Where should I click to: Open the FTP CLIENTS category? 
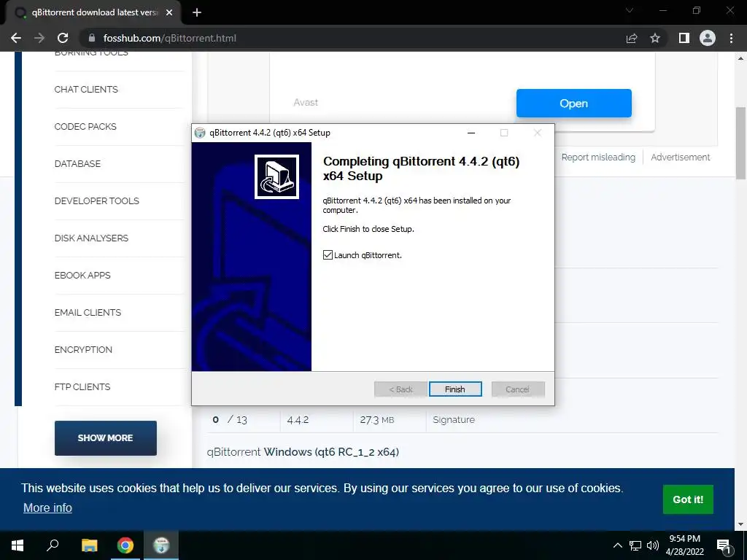click(x=82, y=386)
